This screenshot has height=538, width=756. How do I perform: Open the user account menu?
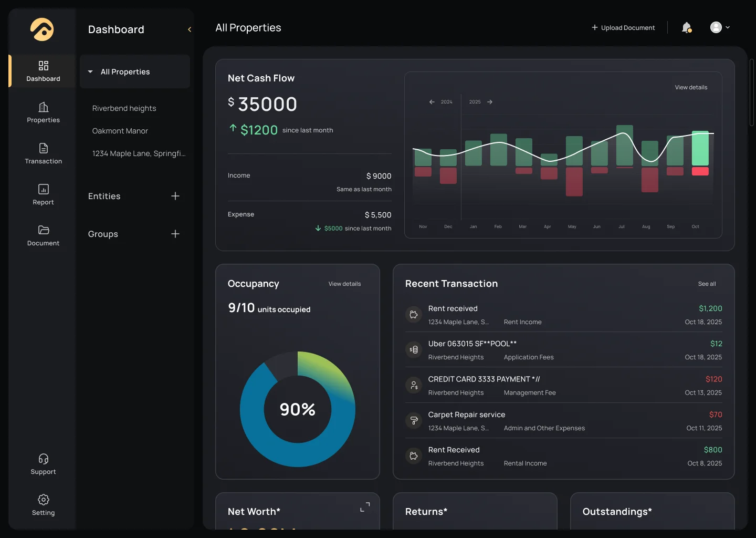click(x=719, y=27)
